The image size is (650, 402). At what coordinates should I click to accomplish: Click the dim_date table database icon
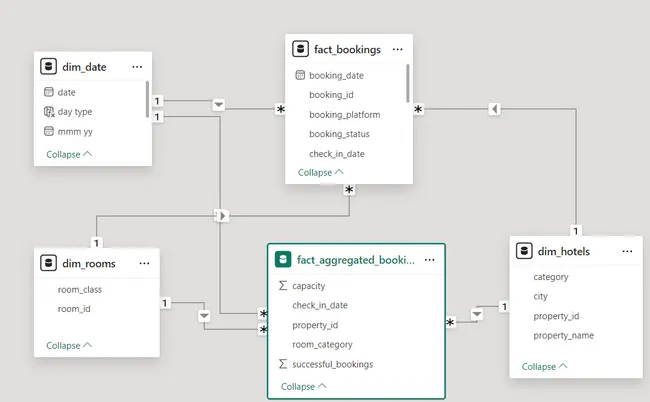coord(49,66)
